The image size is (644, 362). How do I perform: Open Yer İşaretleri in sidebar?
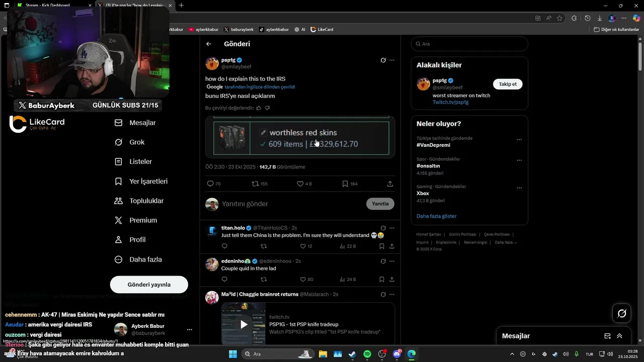(141, 182)
